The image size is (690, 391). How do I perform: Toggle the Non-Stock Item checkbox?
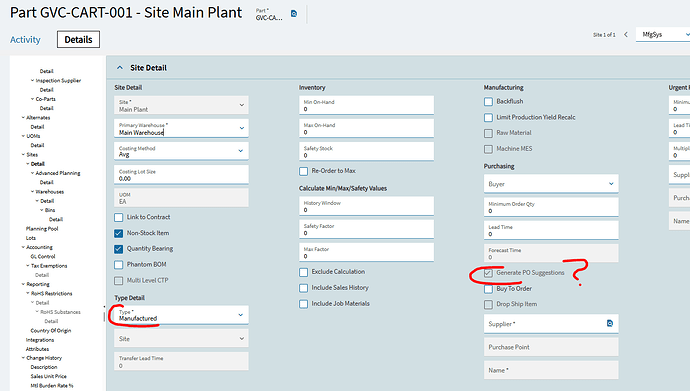[x=118, y=233]
